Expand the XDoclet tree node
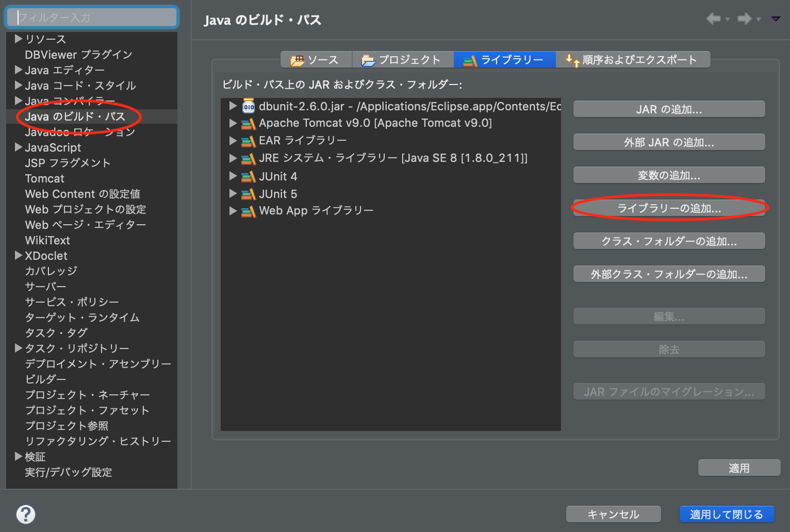Image resolution: width=790 pixels, height=532 pixels. (x=19, y=255)
